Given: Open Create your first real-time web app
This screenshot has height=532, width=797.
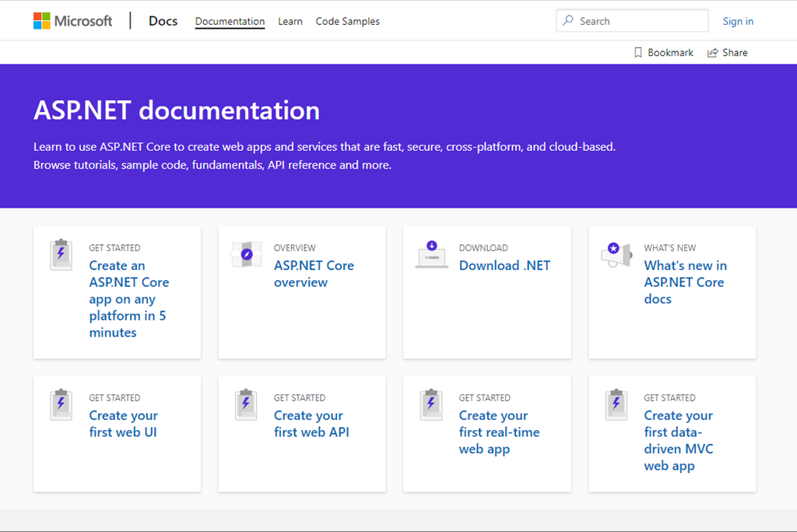Looking at the screenshot, I should point(499,432).
